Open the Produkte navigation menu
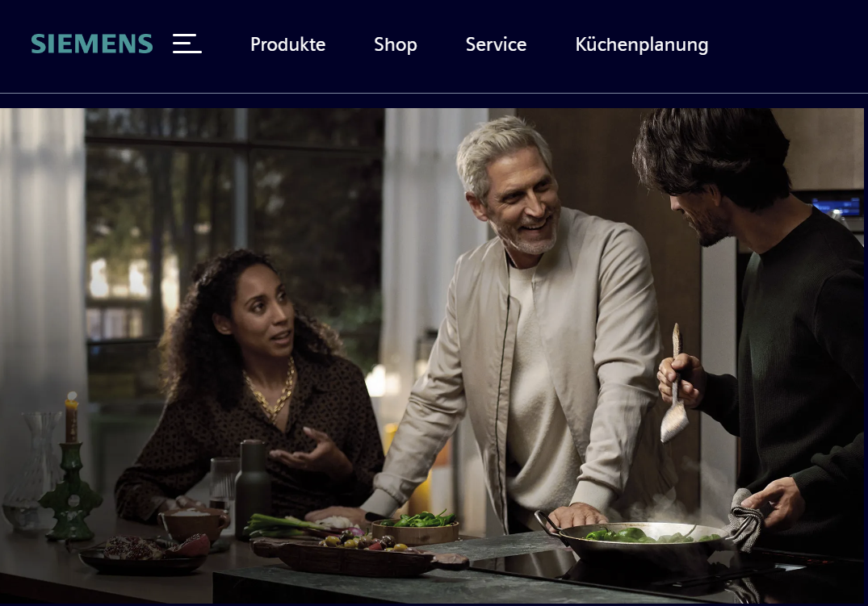Viewport: 868px width, 606px height. coord(288,44)
